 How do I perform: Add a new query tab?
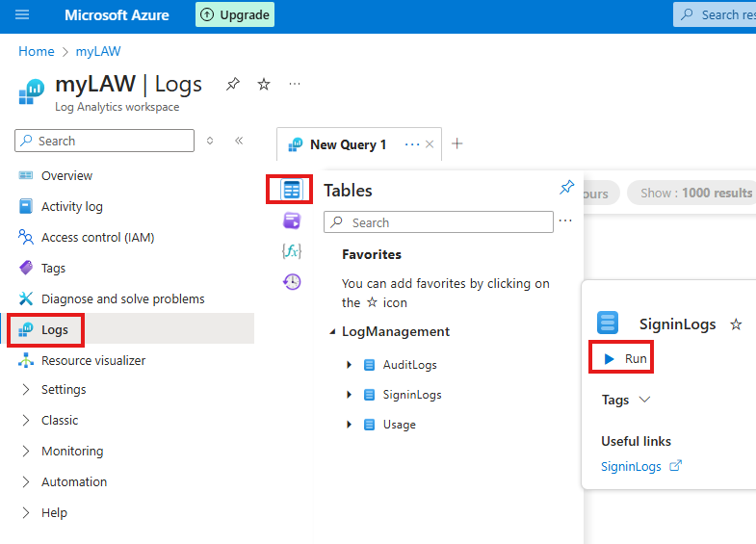tap(457, 143)
